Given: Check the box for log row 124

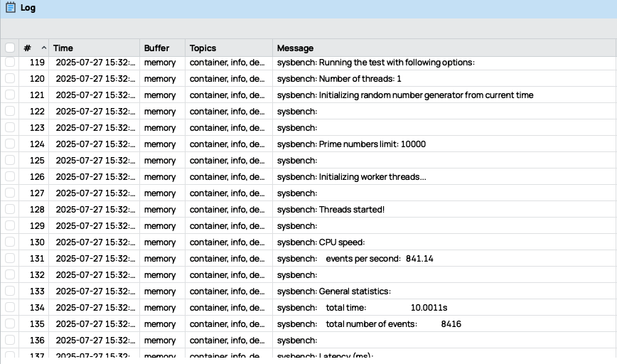Looking at the screenshot, I should (x=10, y=144).
